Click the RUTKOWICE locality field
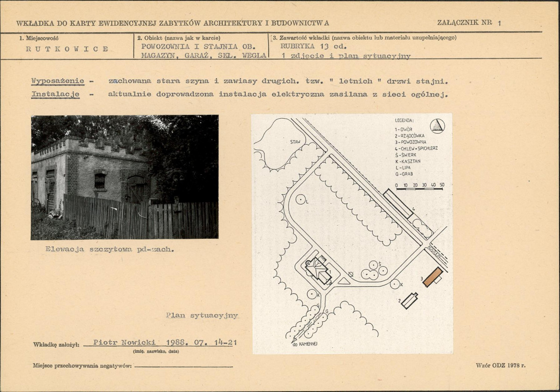This screenshot has height=392, width=560. [67, 49]
